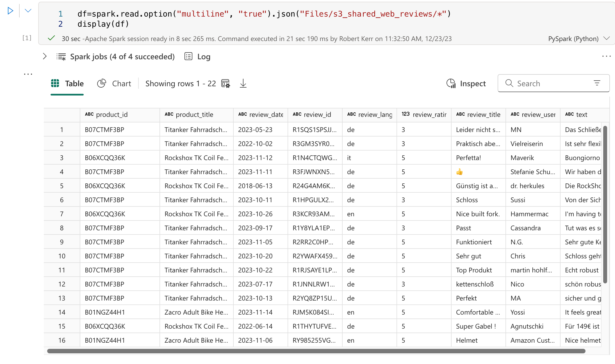
Task: Open run options chevron beside play button
Action: 28,11
